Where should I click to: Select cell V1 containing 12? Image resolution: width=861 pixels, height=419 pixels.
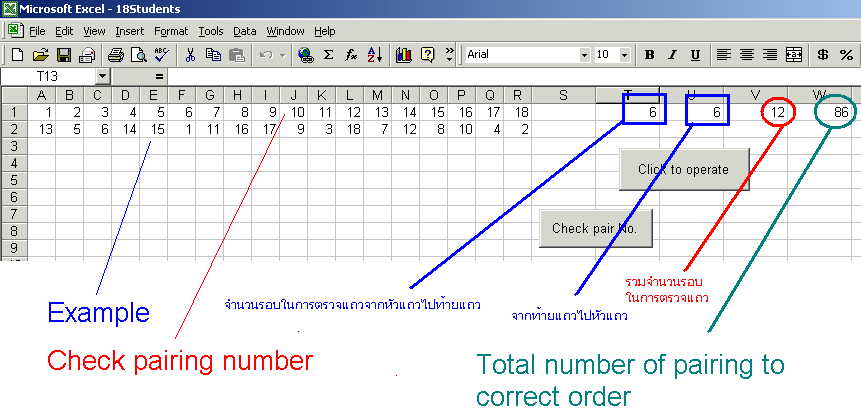756,113
